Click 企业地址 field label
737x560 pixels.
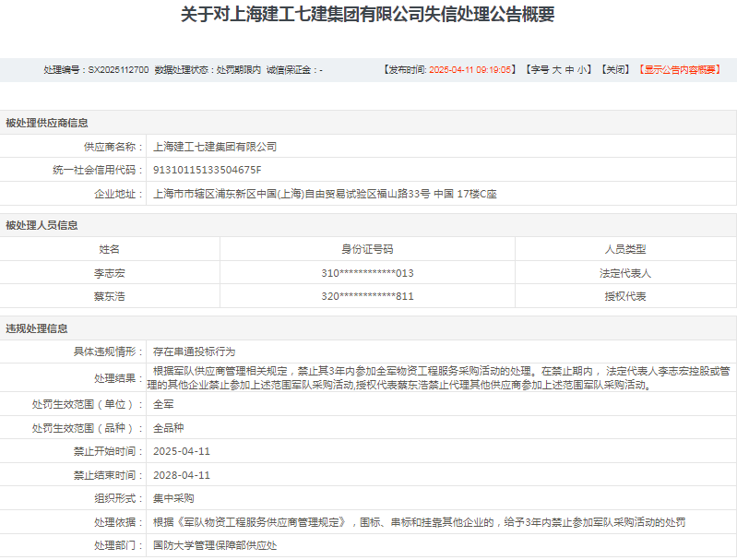point(118,194)
